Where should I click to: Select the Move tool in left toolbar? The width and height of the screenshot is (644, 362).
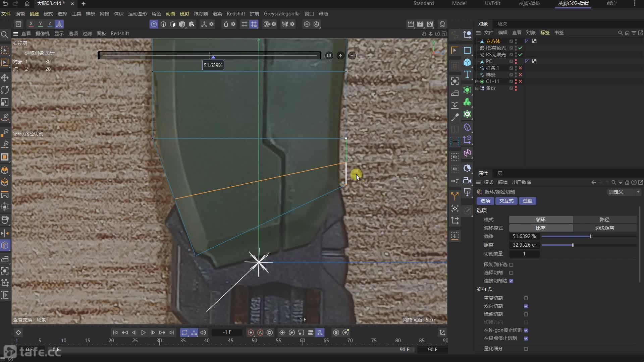coord(5,78)
